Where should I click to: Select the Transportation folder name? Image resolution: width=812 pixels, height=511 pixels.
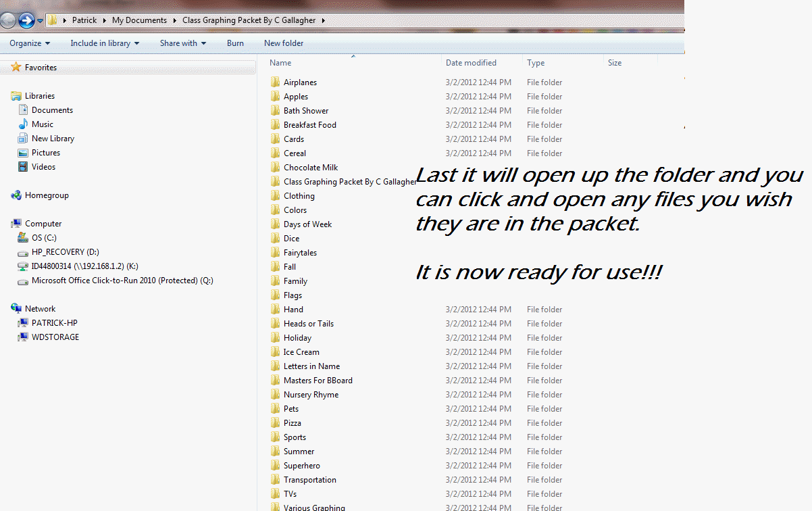click(310, 480)
